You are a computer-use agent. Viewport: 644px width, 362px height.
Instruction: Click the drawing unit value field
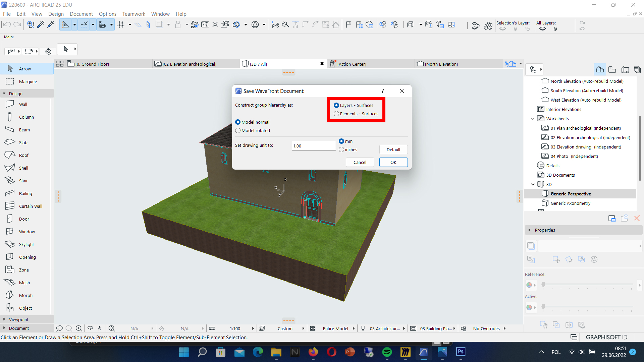314,146
